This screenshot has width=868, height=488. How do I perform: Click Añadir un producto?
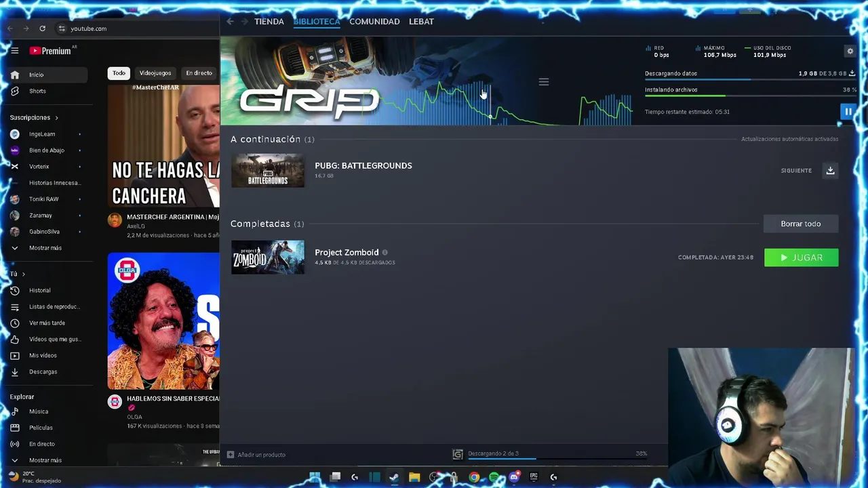pos(256,455)
